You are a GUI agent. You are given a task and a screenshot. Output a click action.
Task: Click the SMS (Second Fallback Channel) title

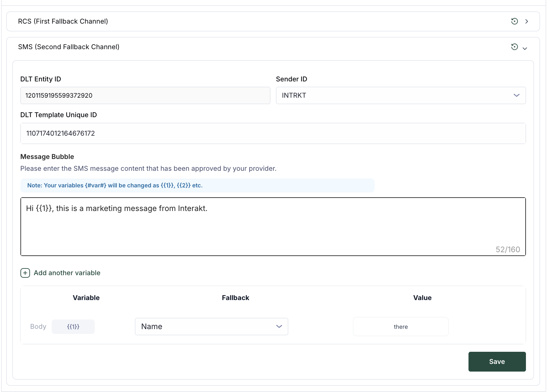click(69, 47)
